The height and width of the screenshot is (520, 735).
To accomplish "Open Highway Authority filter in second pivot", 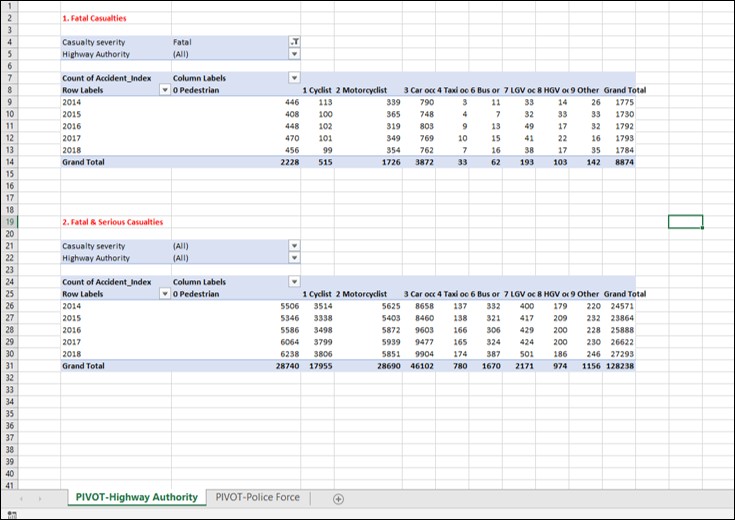I will [x=293, y=257].
